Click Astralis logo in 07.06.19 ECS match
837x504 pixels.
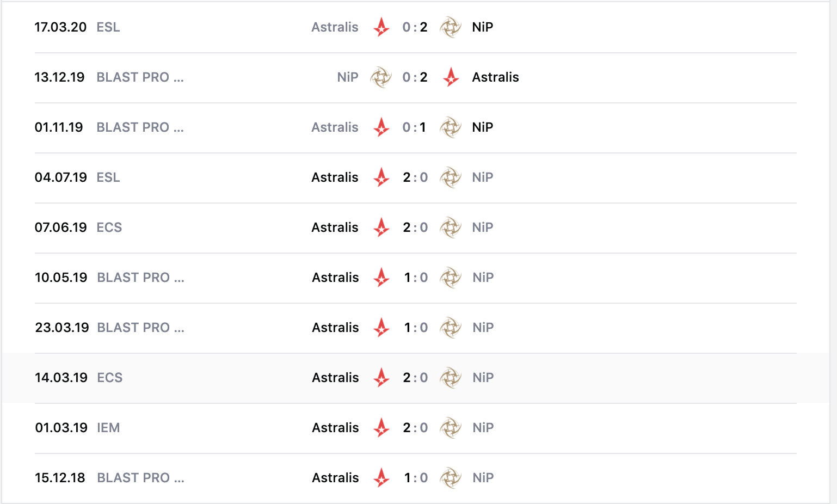point(381,228)
